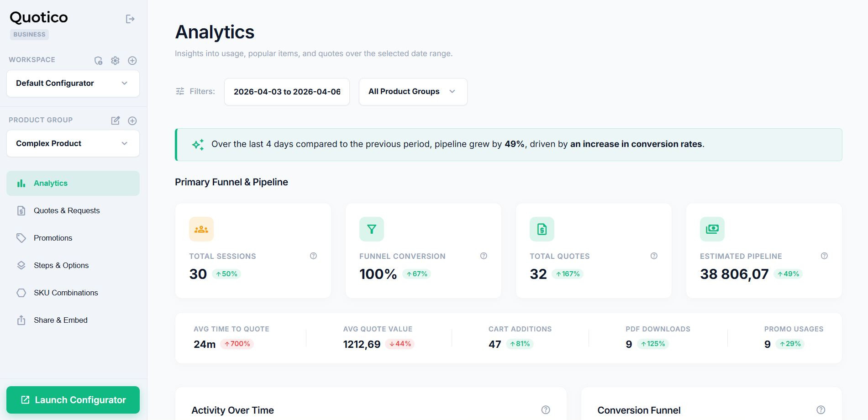Screen dimensions: 868x420
Task: Open the All Product Groups filter dropdown
Action: coord(412,91)
